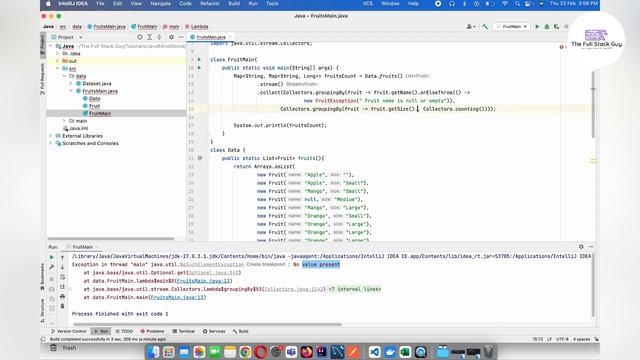Click UTF-8 encoding in status bar
The image size is (640, 360).
point(562,339)
